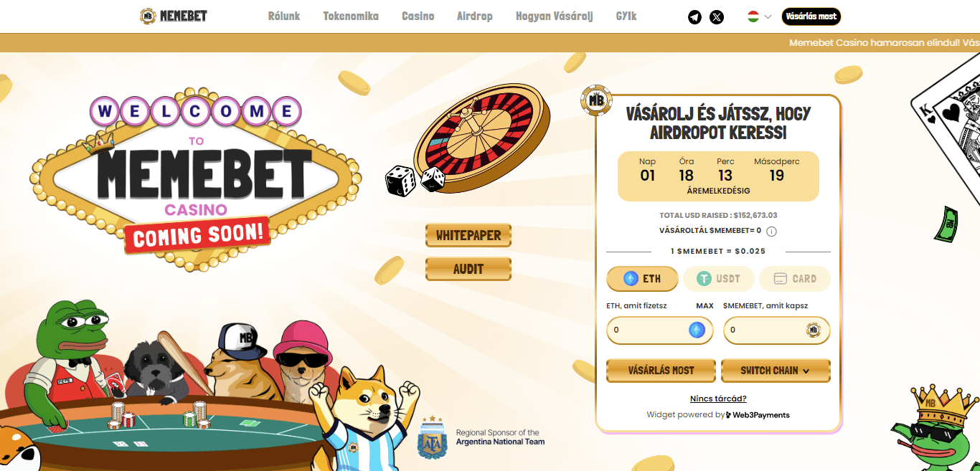Open the Tokenomika menu item

pyautogui.click(x=351, y=16)
